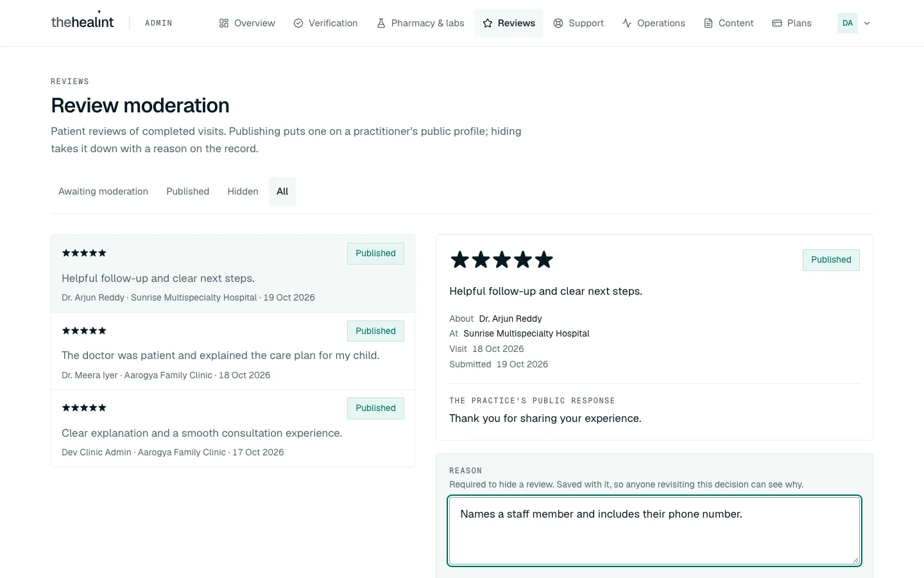Click the five-star rating in detail panel
Image resolution: width=924 pixels, height=578 pixels.
(x=502, y=260)
